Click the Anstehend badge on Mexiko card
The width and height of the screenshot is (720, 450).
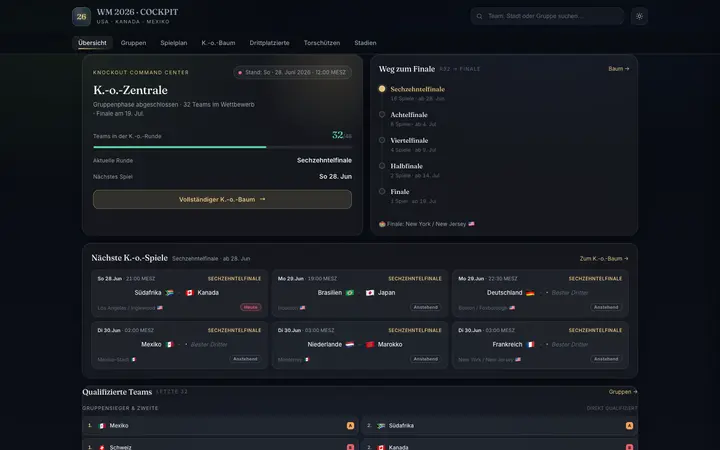[x=245, y=359]
